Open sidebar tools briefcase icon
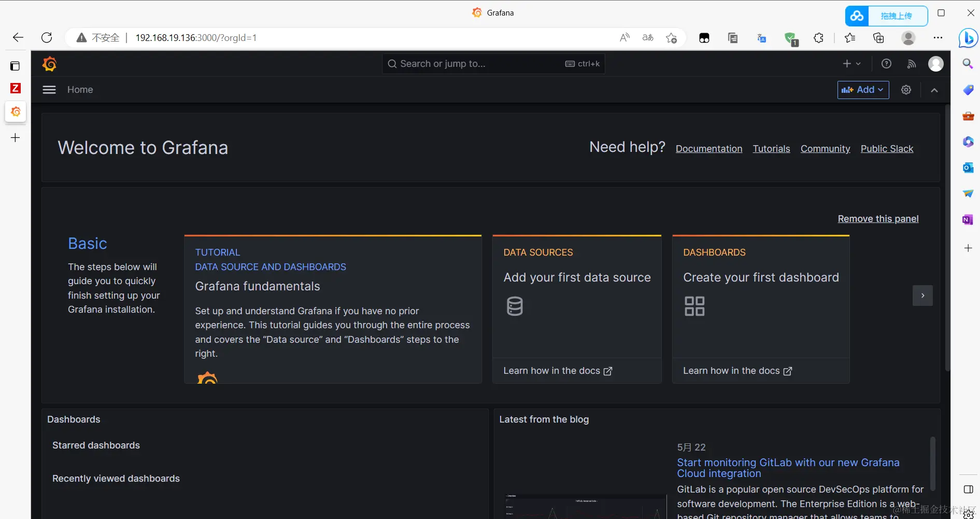Image resolution: width=980 pixels, height=519 pixels. [968, 116]
